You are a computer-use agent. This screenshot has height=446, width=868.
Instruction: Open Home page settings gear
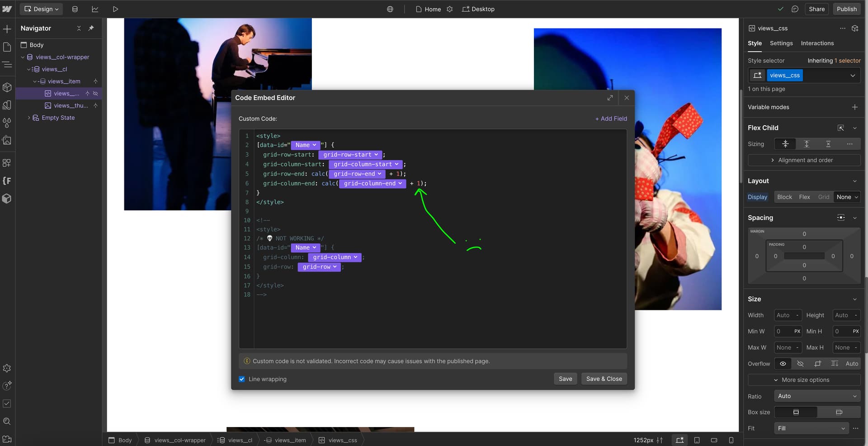point(449,9)
